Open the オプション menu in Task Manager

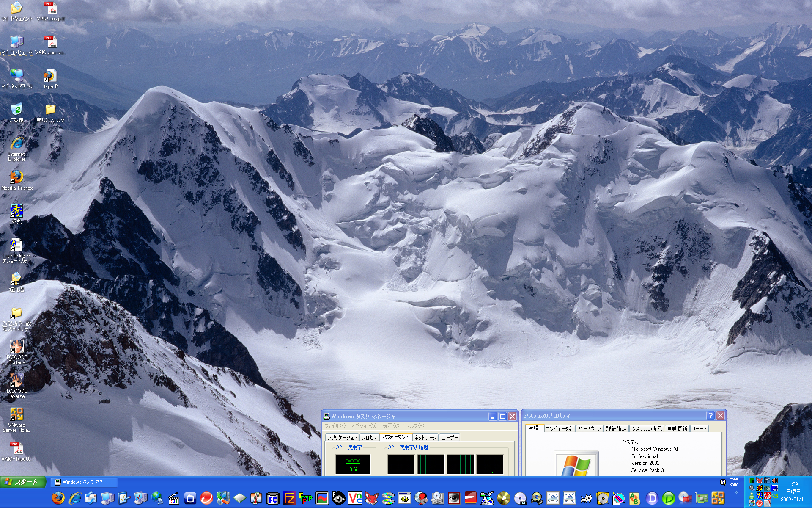[x=363, y=426]
